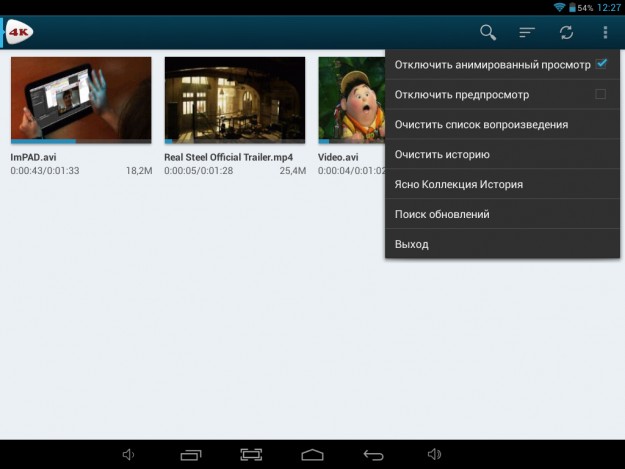This screenshot has width=625, height=469.
Task: Tap the 4K player app logo
Action: (x=20, y=32)
